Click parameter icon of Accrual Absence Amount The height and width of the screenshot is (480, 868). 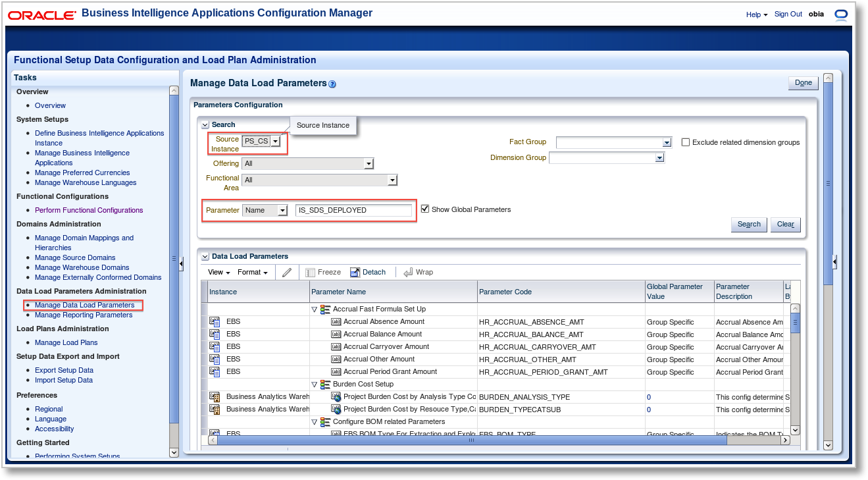[336, 322]
